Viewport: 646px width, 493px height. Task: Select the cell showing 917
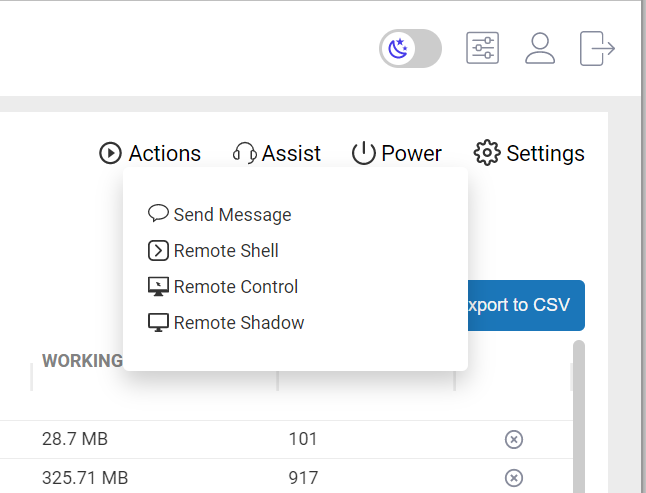click(x=303, y=478)
